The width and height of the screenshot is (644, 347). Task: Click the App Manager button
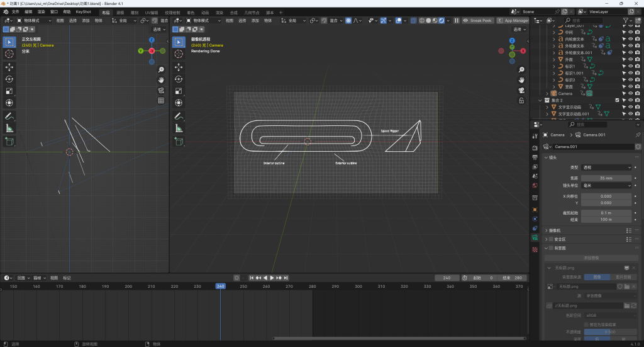pyautogui.click(x=513, y=21)
